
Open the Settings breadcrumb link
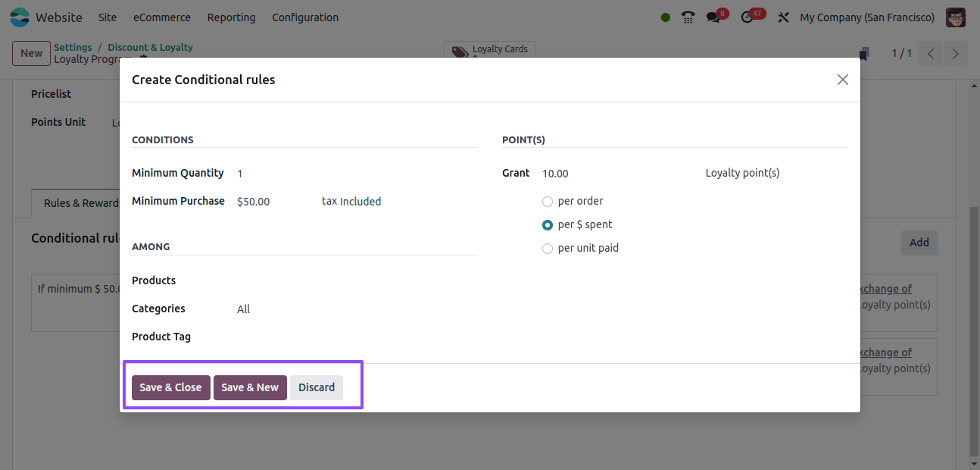[73, 47]
